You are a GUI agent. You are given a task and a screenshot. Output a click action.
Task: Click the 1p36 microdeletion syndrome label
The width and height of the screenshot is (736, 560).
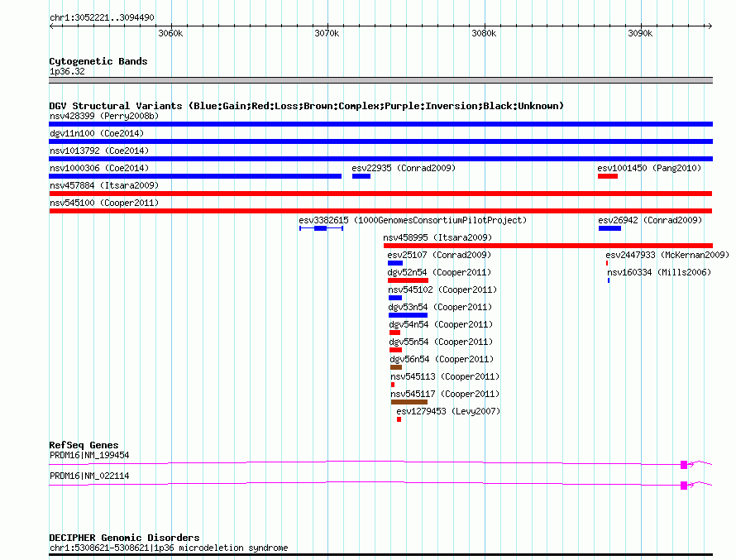pyautogui.click(x=169, y=548)
